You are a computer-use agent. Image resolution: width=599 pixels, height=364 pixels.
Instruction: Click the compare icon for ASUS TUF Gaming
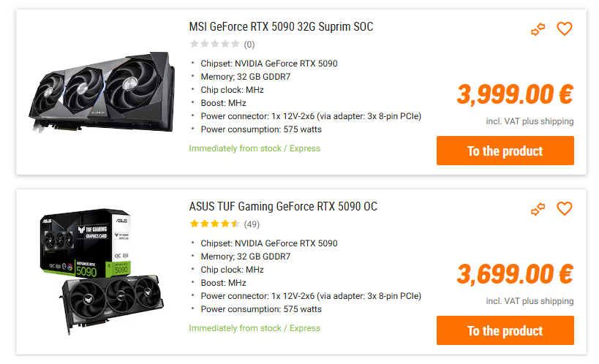click(538, 209)
